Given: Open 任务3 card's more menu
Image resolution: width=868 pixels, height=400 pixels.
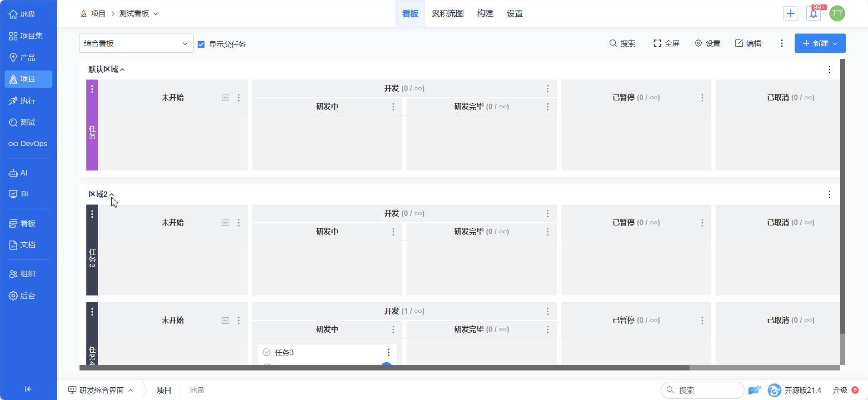Looking at the screenshot, I should click(389, 352).
